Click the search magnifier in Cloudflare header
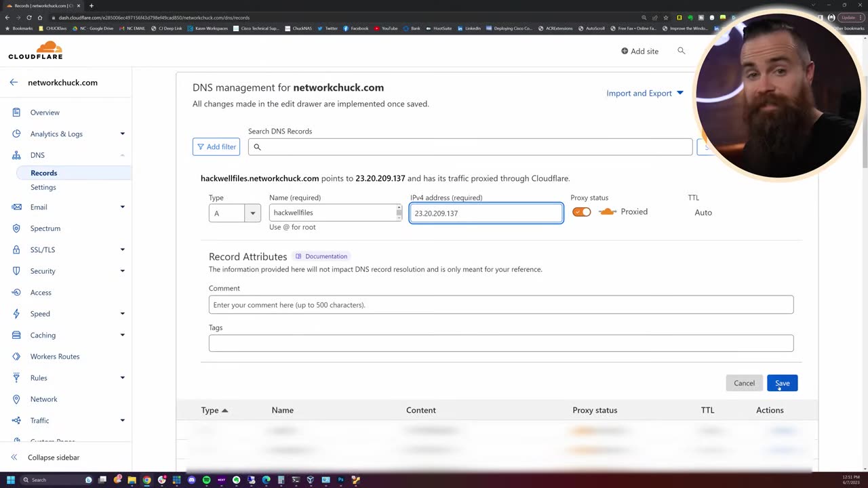This screenshot has width=868, height=488. coord(682,51)
